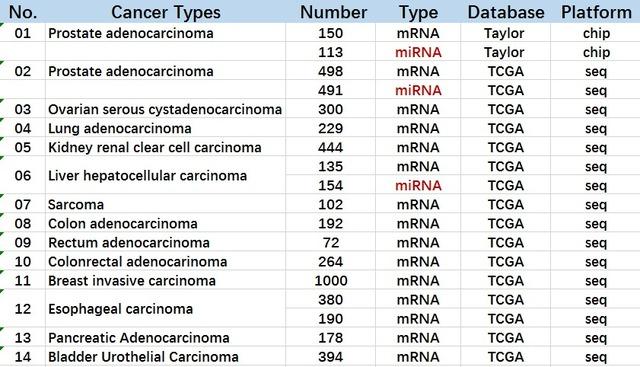640x367 pixels.
Task: Select the red miRNA cell beside 113
Action: (418, 52)
